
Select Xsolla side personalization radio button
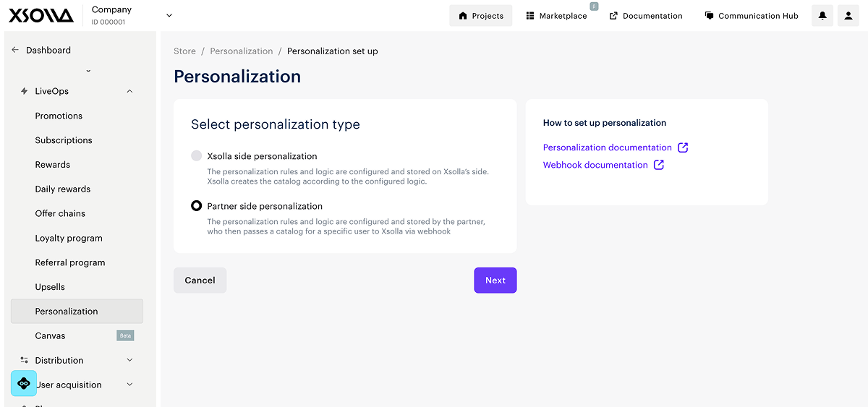(x=196, y=155)
